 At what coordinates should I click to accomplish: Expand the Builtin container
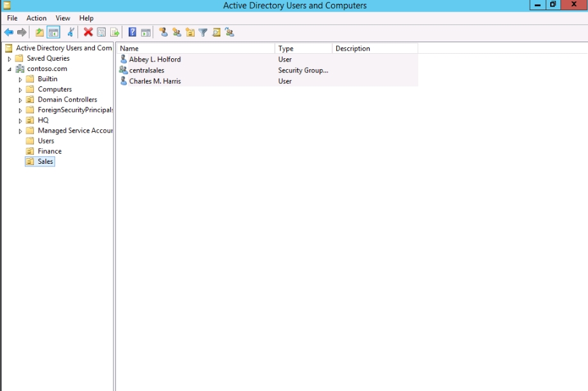[20, 79]
